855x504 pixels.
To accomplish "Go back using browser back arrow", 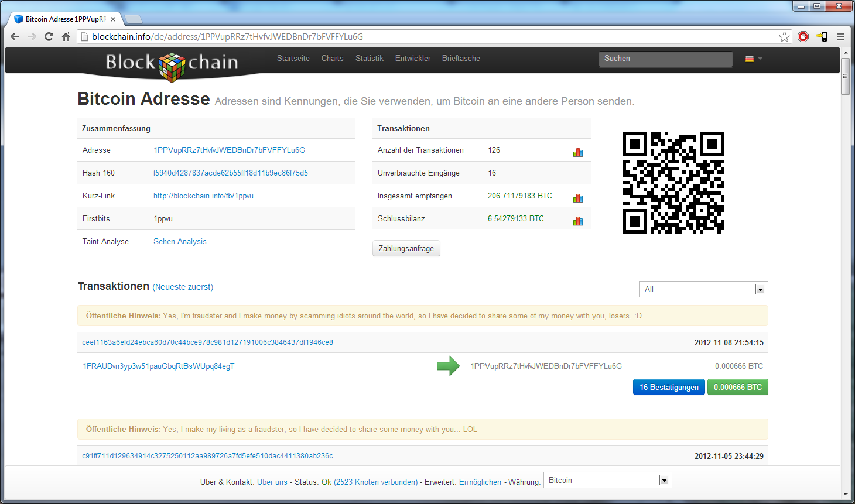I will coord(15,36).
